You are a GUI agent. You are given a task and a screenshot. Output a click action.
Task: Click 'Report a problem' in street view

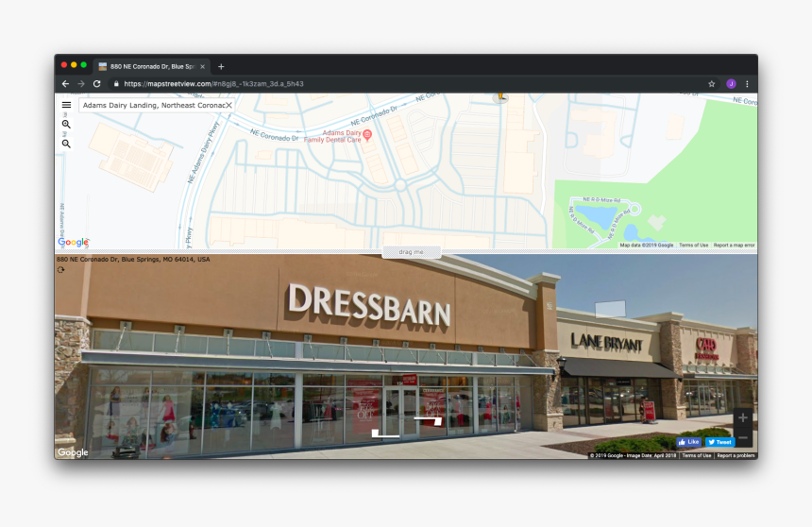[x=736, y=455]
